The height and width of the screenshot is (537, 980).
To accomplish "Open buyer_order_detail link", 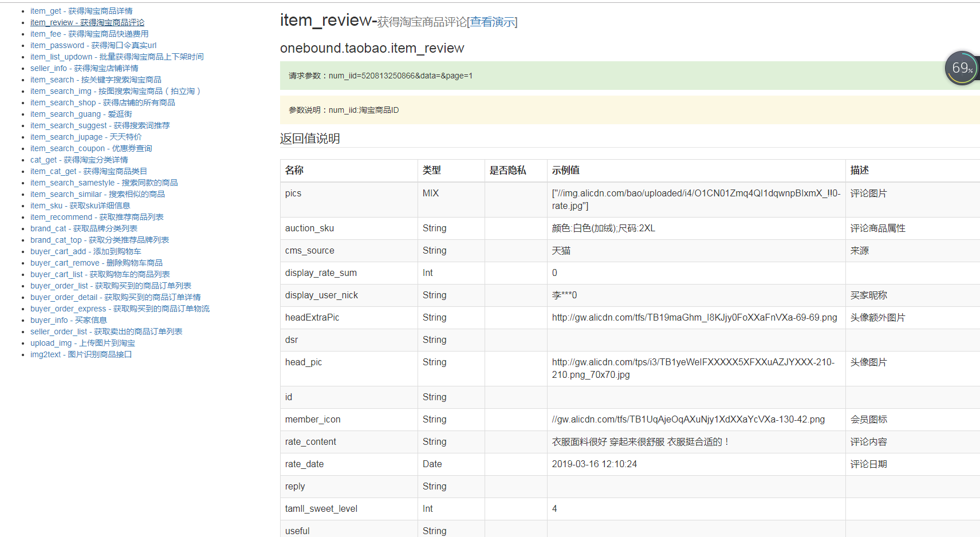I will 116,297.
